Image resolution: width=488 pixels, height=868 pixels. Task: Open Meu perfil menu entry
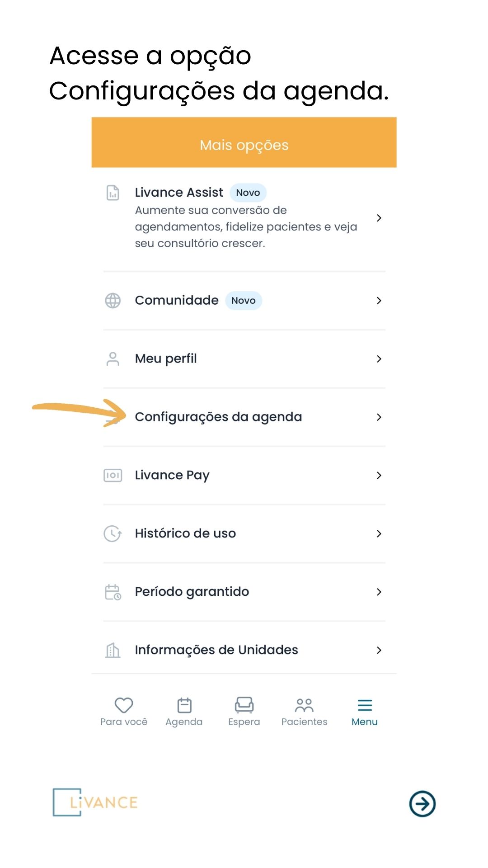tap(244, 359)
